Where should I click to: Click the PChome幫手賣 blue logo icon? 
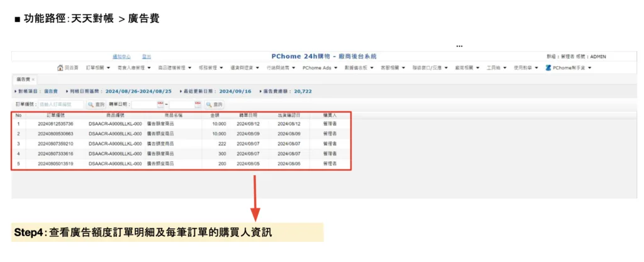(x=548, y=67)
